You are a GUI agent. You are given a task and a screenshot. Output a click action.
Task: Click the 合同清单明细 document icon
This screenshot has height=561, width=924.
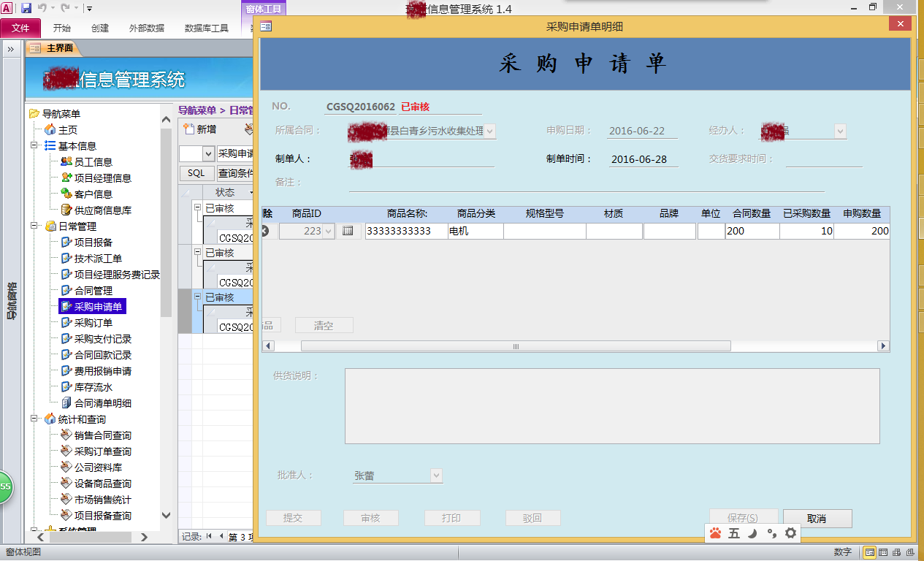pos(66,402)
